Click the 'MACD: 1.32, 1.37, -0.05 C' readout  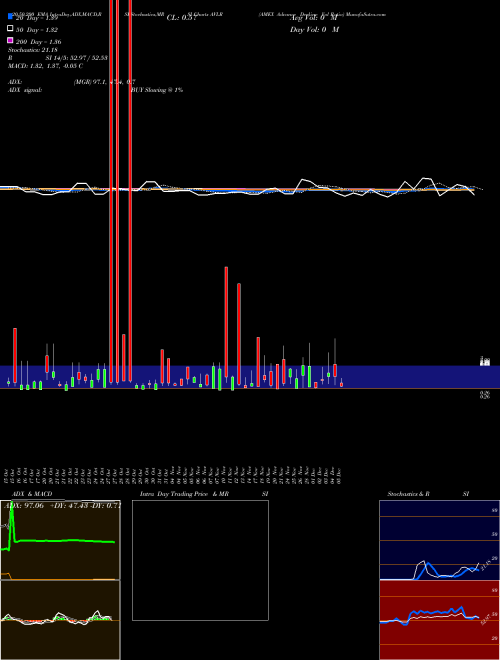45,66
